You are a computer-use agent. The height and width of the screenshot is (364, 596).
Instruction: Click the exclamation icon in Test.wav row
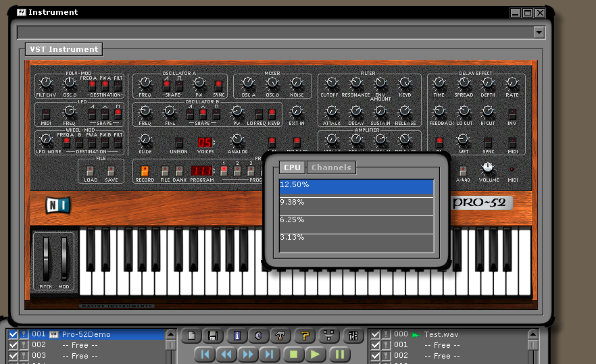[x=386, y=334]
